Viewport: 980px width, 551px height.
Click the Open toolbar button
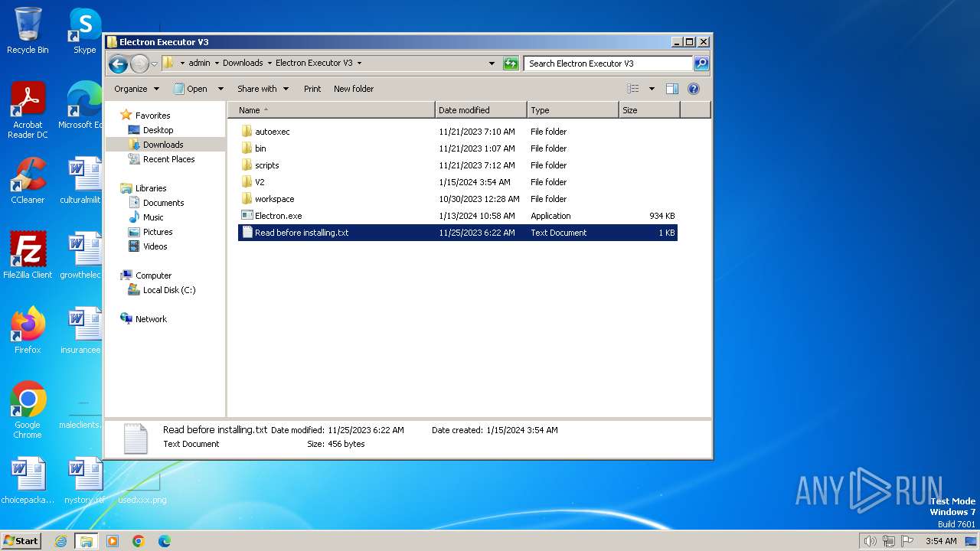(191, 89)
